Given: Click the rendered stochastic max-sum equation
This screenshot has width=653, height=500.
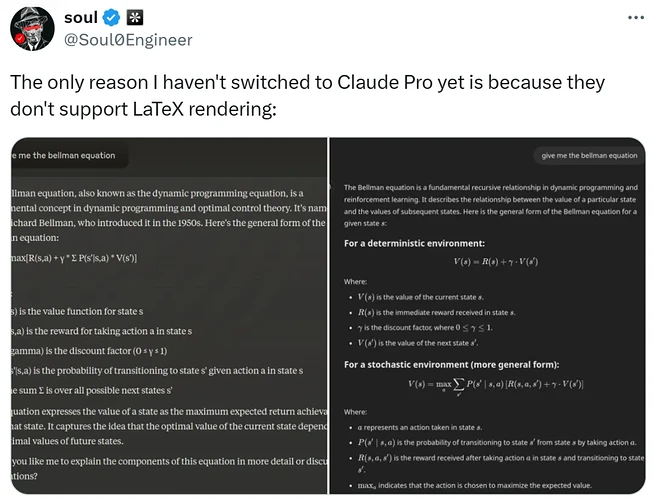Looking at the screenshot, I should coord(494,385).
